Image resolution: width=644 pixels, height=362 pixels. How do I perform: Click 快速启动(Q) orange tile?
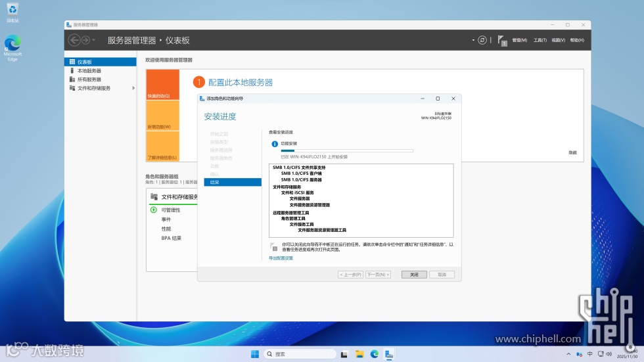click(163, 85)
